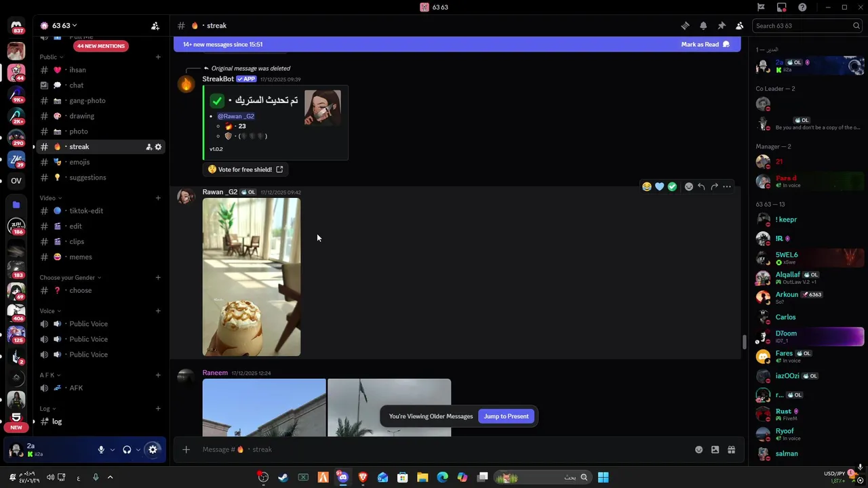Click 44 NEW MENTIONS pill

click(x=100, y=46)
